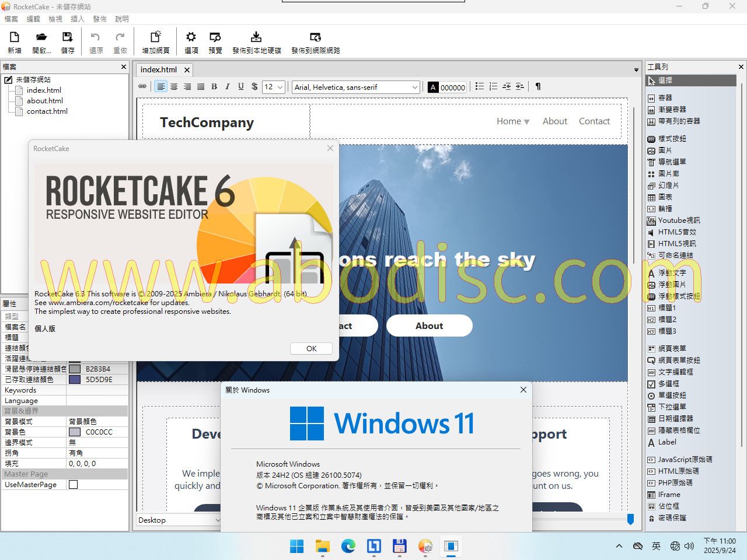
Task: Open the 插入 (Insert) menu
Action: pyautogui.click(x=78, y=19)
